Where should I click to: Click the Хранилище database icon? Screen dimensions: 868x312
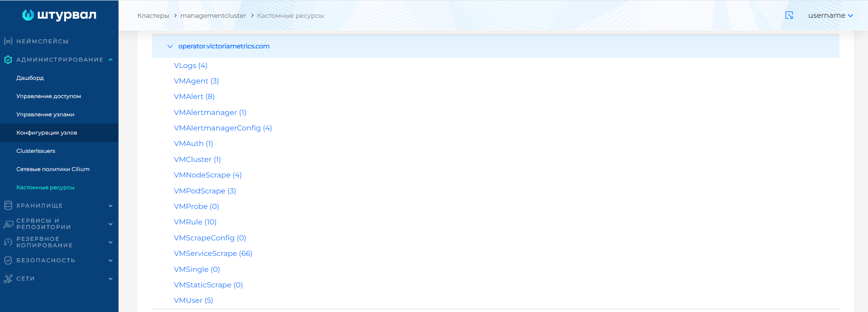(x=8, y=206)
